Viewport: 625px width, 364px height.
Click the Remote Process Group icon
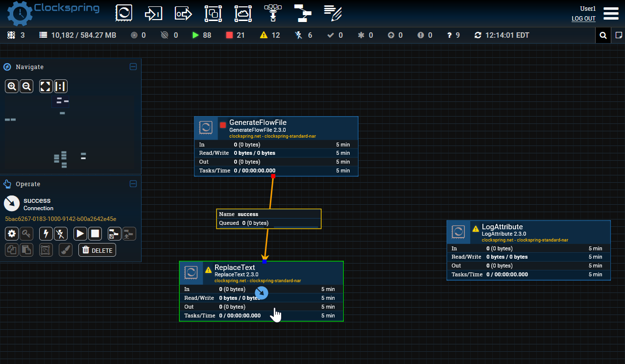click(242, 13)
